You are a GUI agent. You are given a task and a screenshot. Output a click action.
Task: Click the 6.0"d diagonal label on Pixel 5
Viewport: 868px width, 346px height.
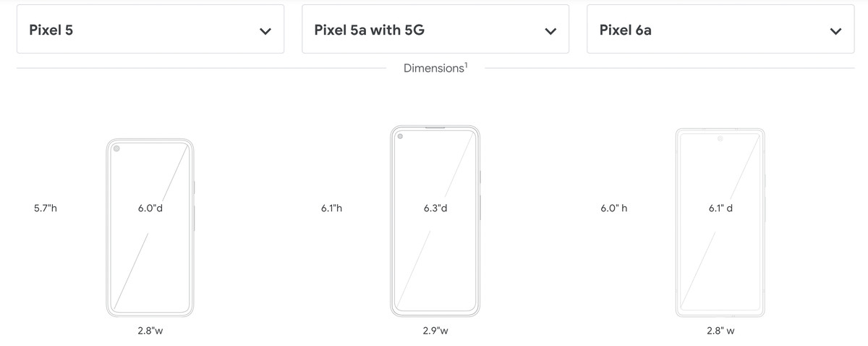pos(150,208)
